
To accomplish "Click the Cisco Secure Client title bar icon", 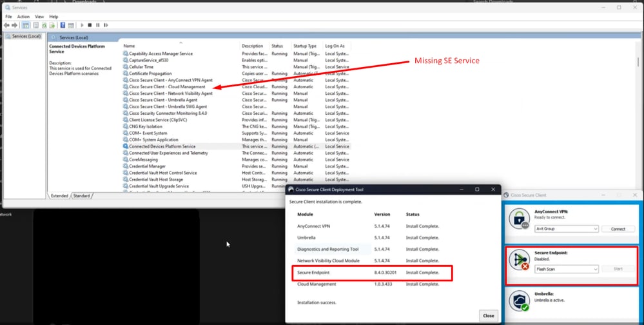I will coord(507,195).
